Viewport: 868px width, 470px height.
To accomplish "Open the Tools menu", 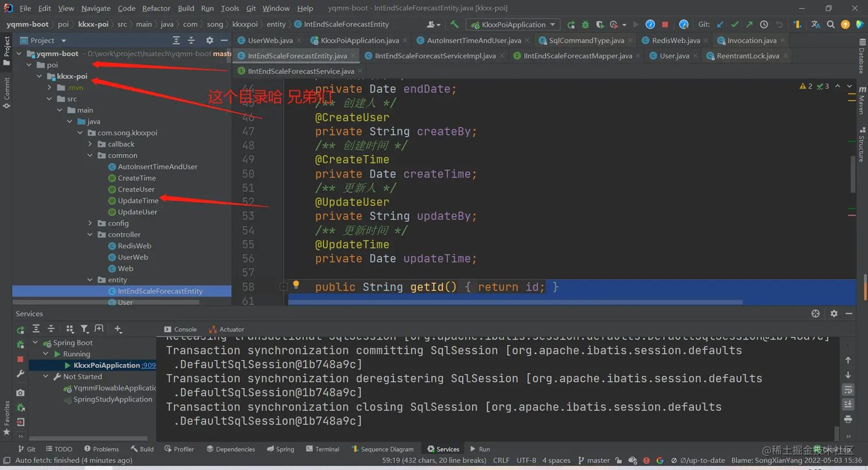I will [x=230, y=8].
